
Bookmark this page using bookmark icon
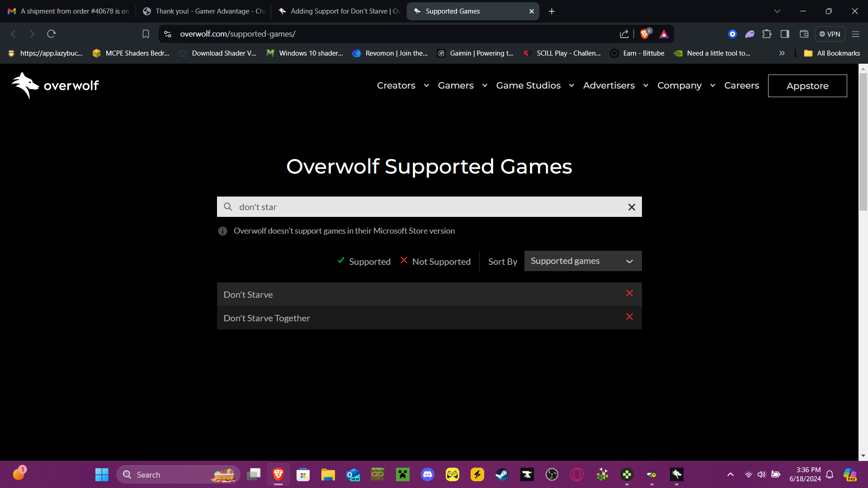pyautogui.click(x=146, y=34)
